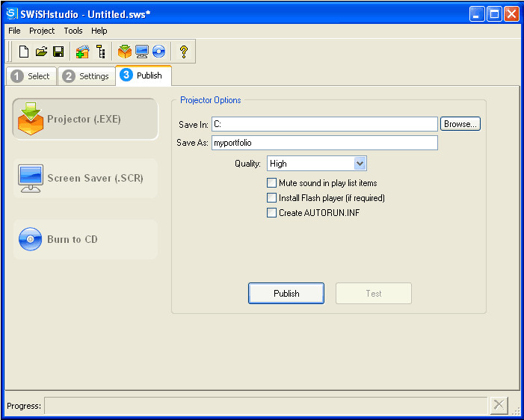Click the Publish tab
524x420 pixels.
click(x=144, y=75)
